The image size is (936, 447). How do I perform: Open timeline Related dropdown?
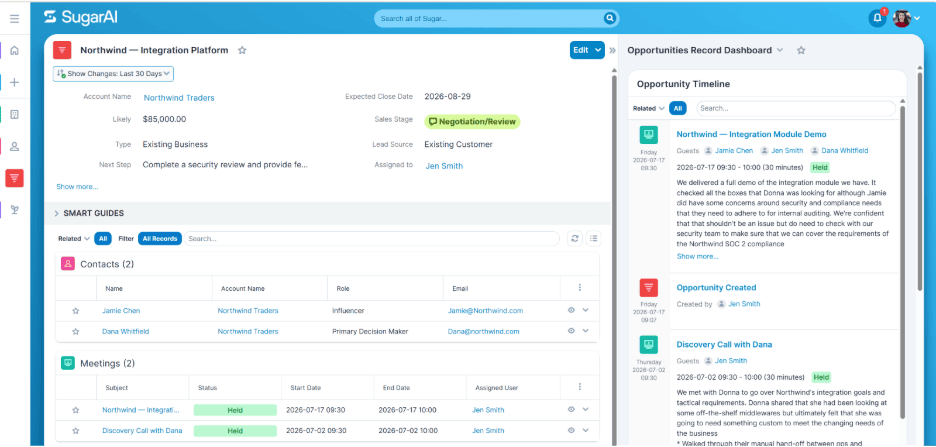pyautogui.click(x=649, y=109)
